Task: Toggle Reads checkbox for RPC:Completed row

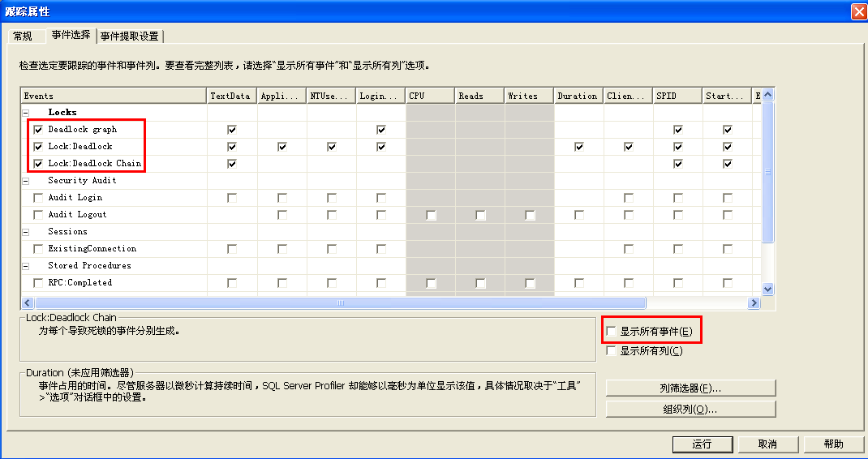Action: [480, 283]
